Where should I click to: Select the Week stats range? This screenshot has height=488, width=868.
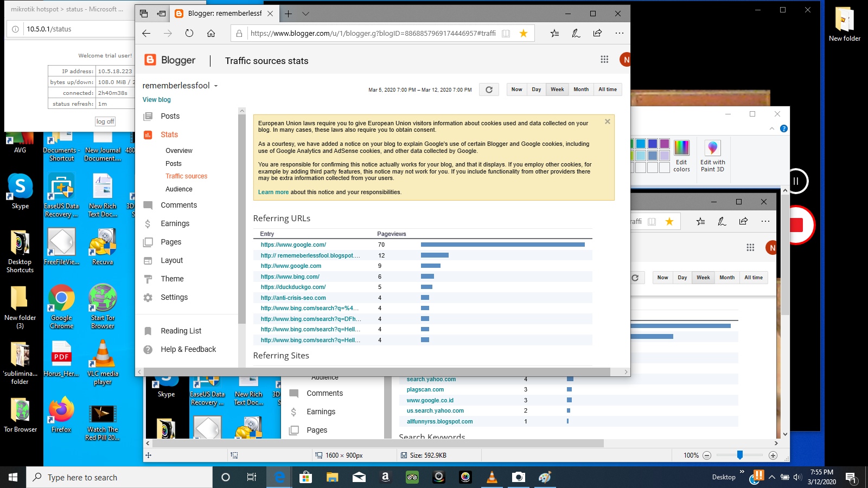[557, 89]
